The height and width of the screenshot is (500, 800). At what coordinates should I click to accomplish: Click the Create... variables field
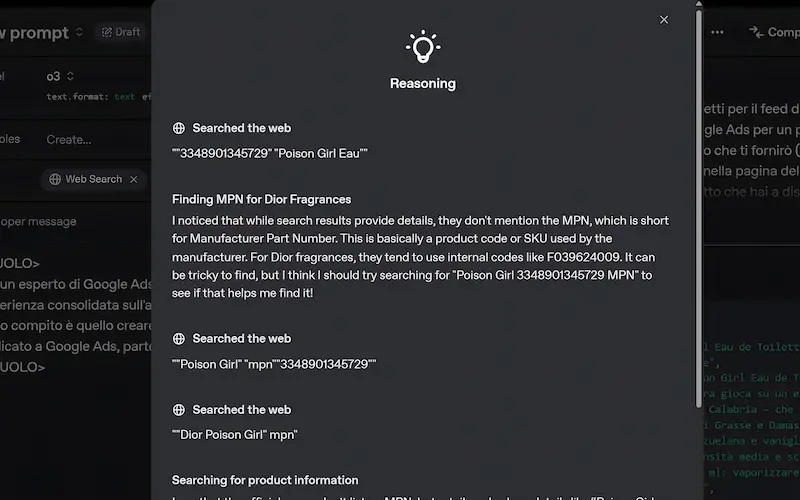pyautogui.click(x=69, y=140)
